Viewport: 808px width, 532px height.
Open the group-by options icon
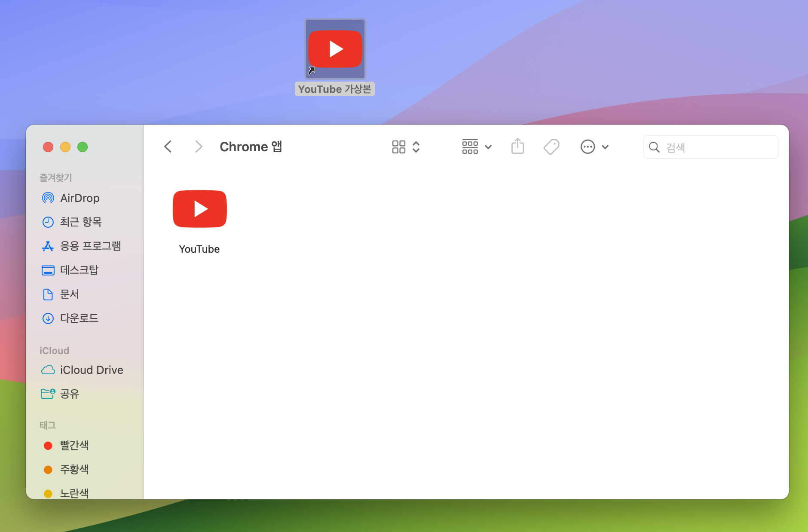pyautogui.click(x=470, y=147)
